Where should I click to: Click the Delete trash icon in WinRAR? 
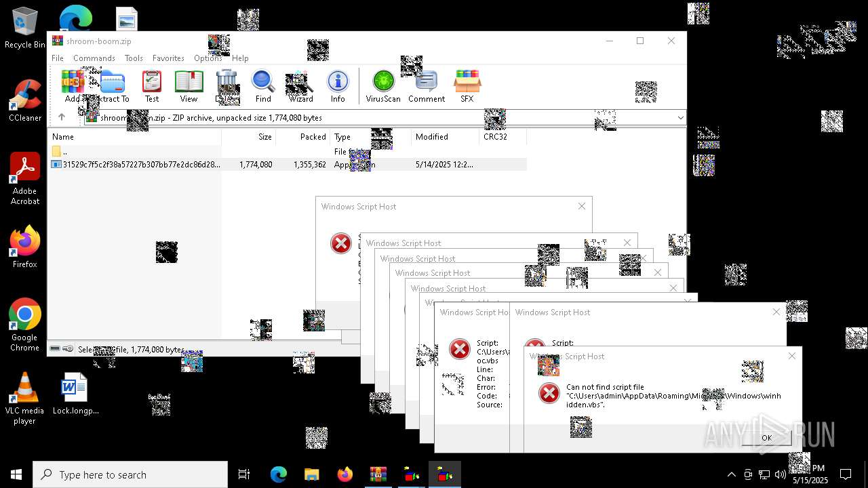click(226, 87)
